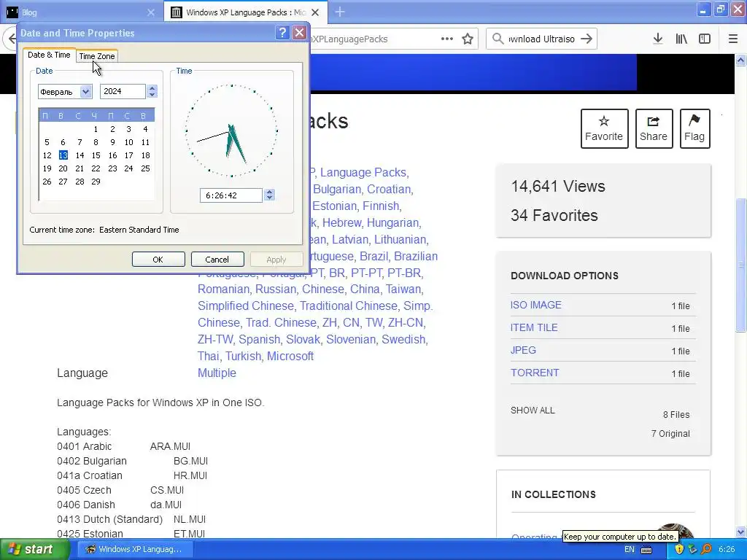The width and height of the screenshot is (747, 560).
Task: Click the search field containing Ultraiso text
Action: (541, 39)
